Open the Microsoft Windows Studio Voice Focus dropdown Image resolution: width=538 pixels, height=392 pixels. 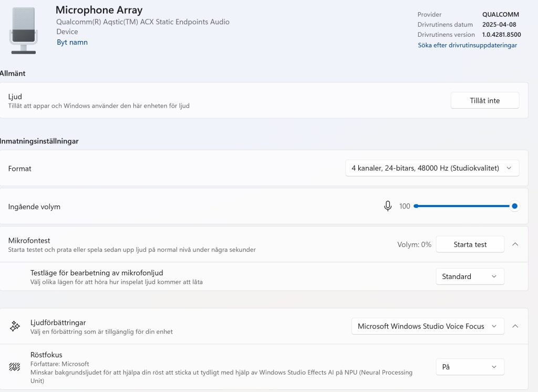tap(427, 326)
